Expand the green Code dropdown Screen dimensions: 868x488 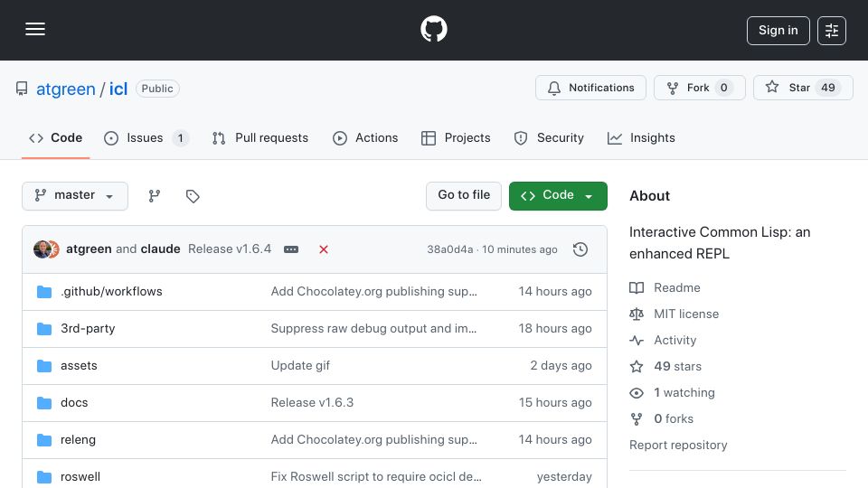(x=558, y=196)
